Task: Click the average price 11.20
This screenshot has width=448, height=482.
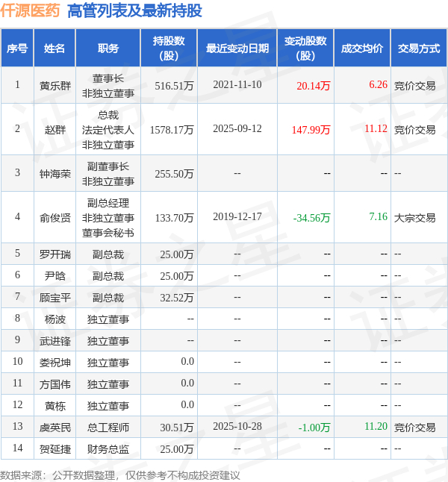Action: (x=376, y=426)
